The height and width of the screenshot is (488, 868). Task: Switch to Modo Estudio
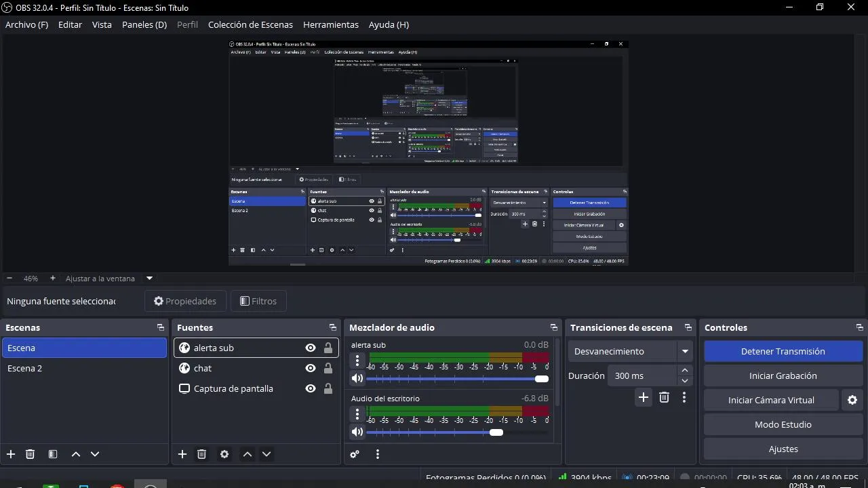coord(783,424)
